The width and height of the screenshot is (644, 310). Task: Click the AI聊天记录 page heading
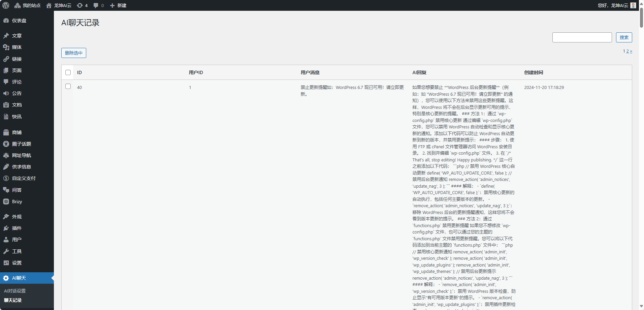click(x=80, y=23)
